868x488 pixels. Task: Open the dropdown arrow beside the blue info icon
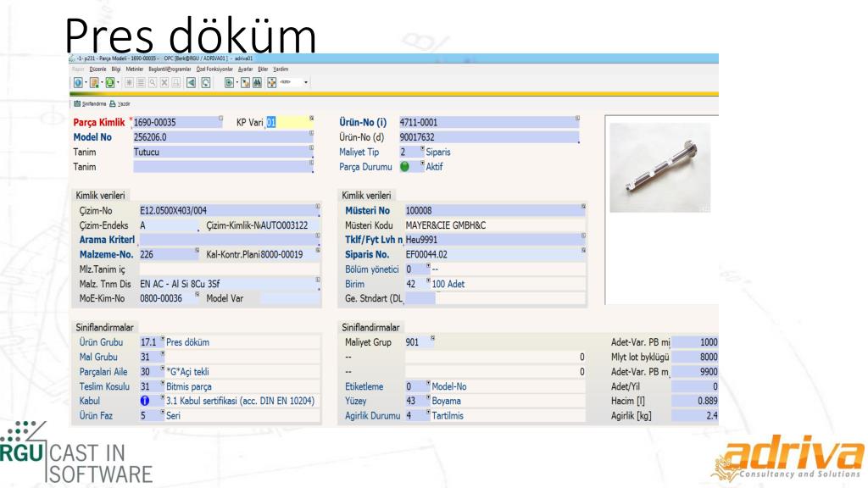pos(86,82)
